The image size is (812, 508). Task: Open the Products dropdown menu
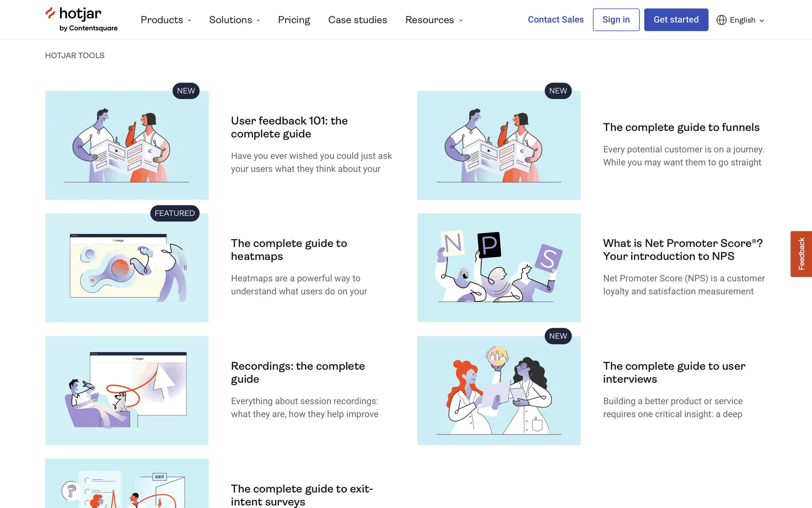pyautogui.click(x=166, y=20)
